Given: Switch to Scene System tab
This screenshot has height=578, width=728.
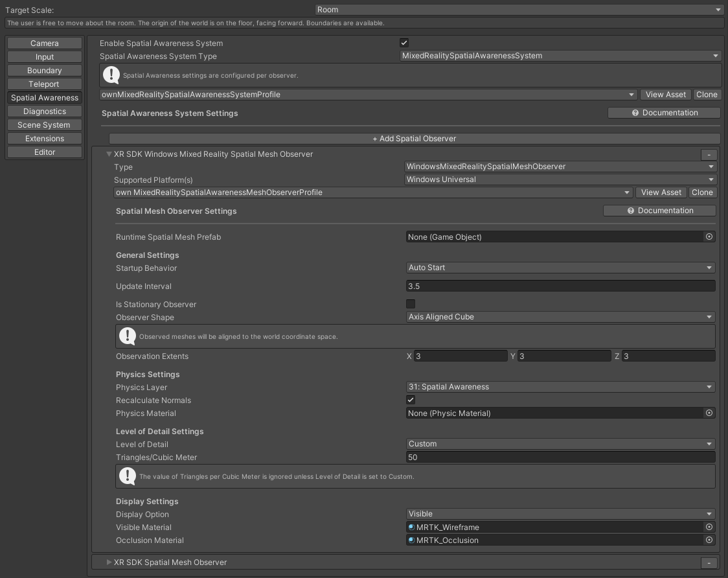Looking at the screenshot, I should pyautogui.click(x=45, y=124).
